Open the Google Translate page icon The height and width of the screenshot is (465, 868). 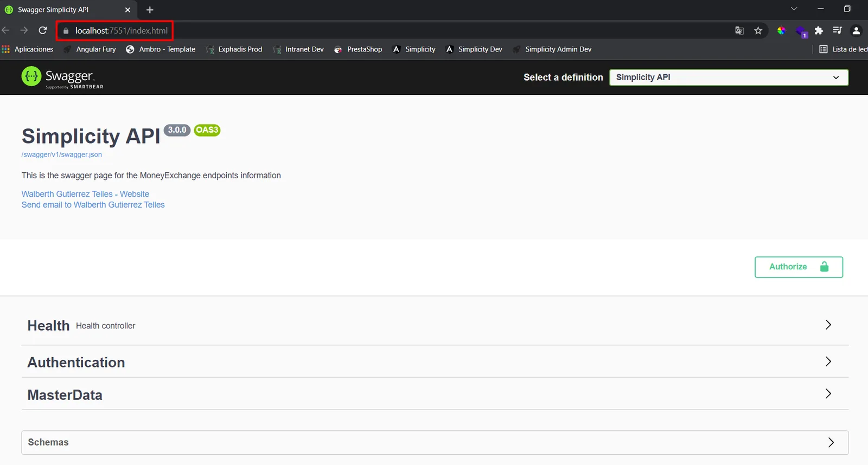pyautogui.click(x=739, y=31)
